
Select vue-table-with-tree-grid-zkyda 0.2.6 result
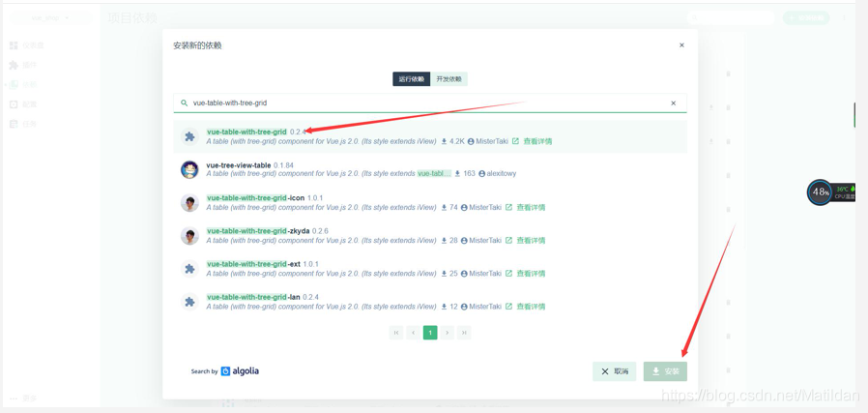coord(430,236)
